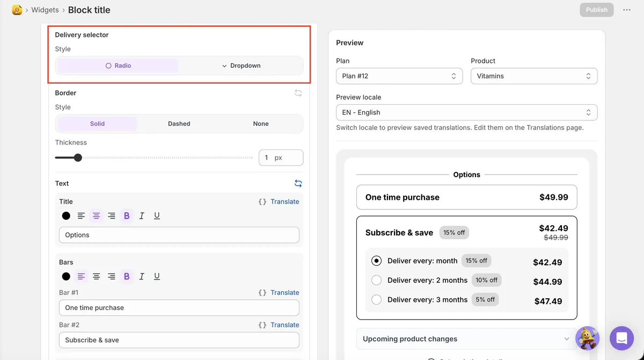Image resolution: width=644 pixels, height=360 pixels.
Task: Open the mascot assistant icon
Action: tap(587, 339)
